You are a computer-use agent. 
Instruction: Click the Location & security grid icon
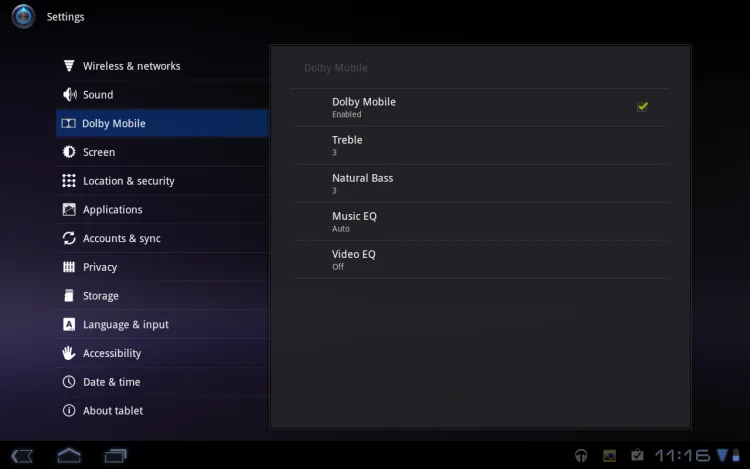(x=69, y=181)
